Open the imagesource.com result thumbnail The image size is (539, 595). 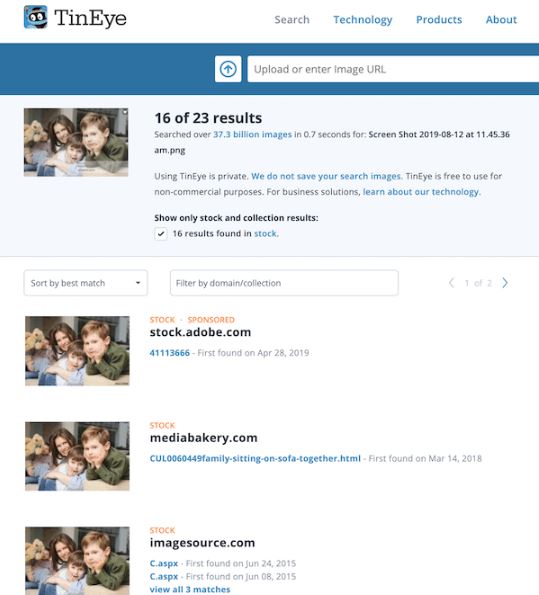click(x=77, y=561)
